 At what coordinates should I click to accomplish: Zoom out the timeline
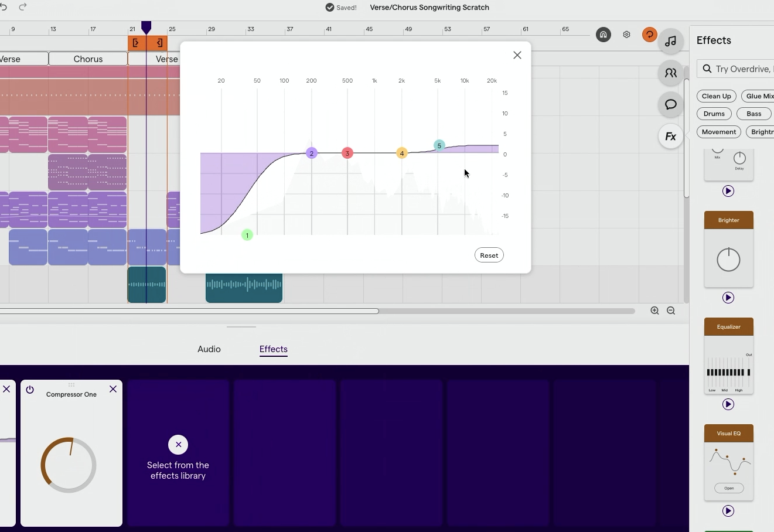click(671, 311)
